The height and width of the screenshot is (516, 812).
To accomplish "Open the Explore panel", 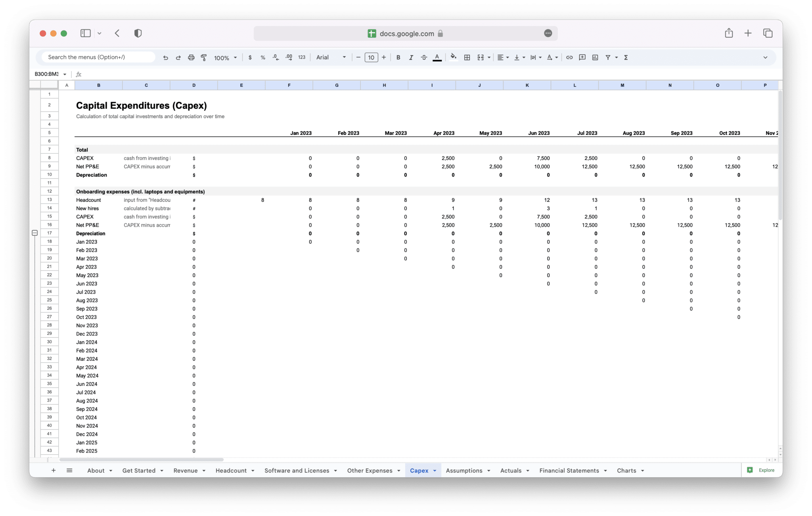I will click(761, 470).
